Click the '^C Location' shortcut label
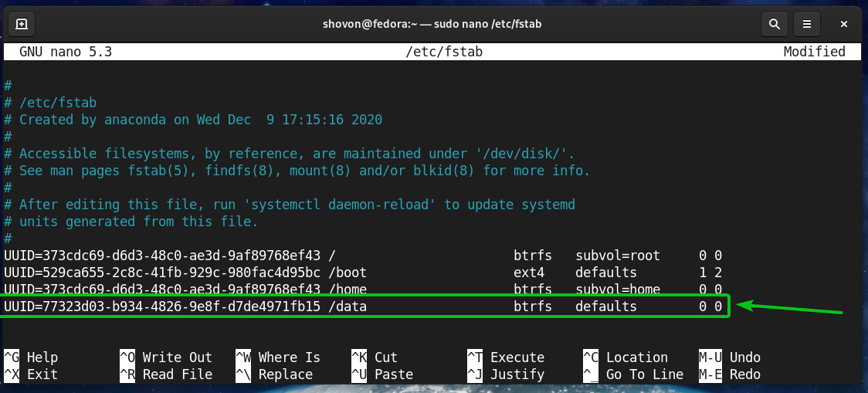This screenshot has width=868, height=393. pos(626,357)
